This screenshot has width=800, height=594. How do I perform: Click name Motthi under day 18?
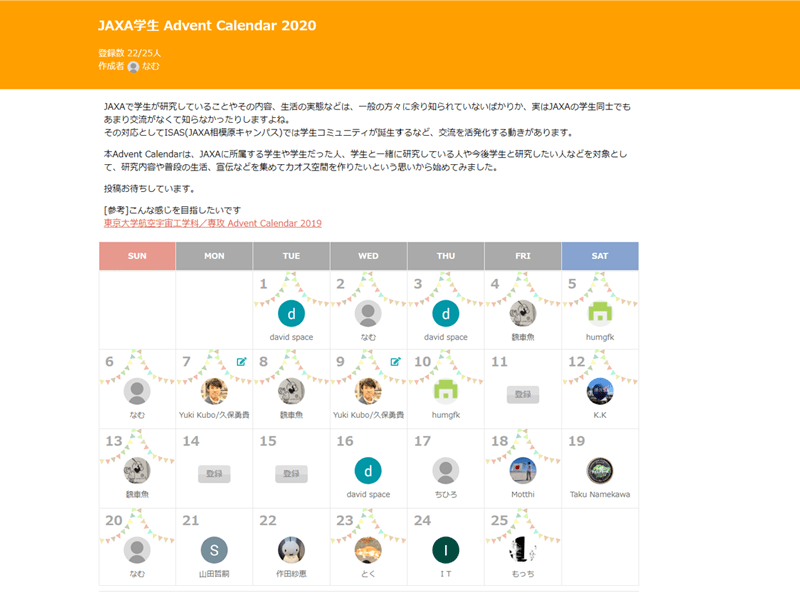523,494
